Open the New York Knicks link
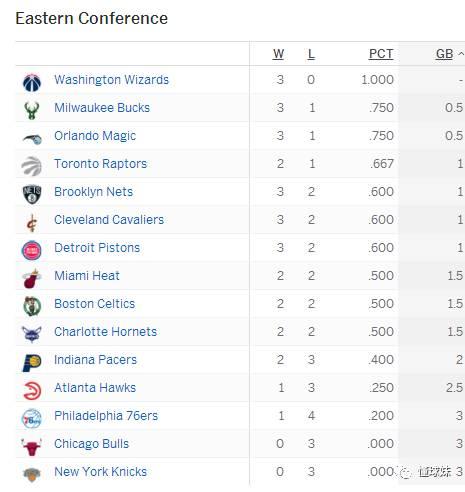465x492 pixels. tap(101, 472)
